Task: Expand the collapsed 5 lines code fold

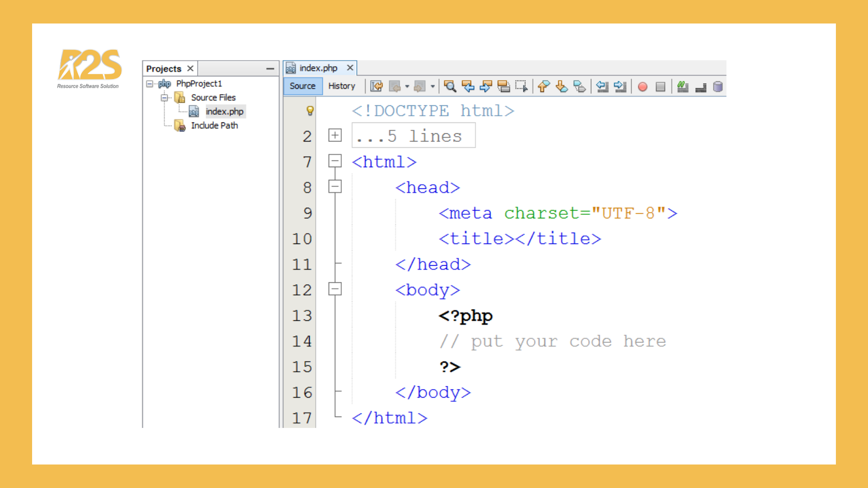Action: tap(335, 135)
